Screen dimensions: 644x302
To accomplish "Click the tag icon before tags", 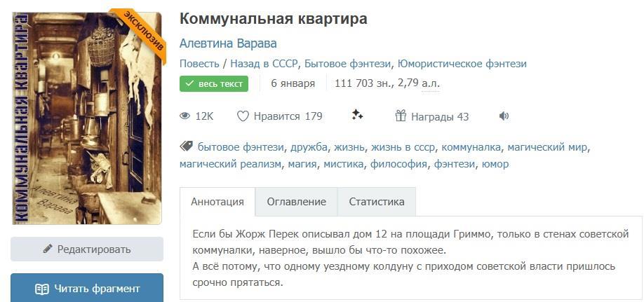I will 186,146.
